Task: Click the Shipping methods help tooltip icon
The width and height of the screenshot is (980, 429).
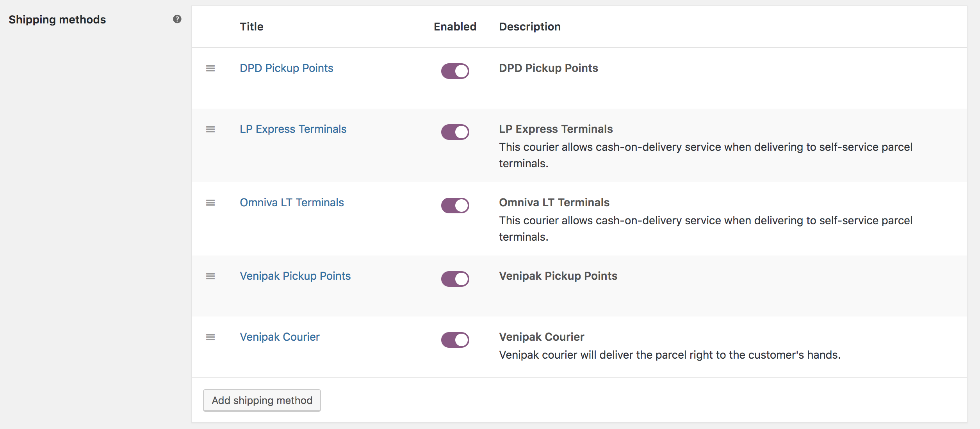Action: [x=177, y=19]
